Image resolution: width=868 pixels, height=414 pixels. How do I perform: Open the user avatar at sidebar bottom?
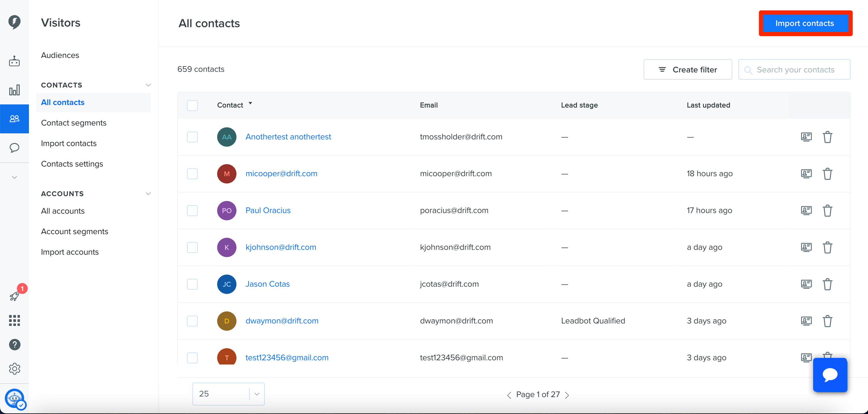14,399
